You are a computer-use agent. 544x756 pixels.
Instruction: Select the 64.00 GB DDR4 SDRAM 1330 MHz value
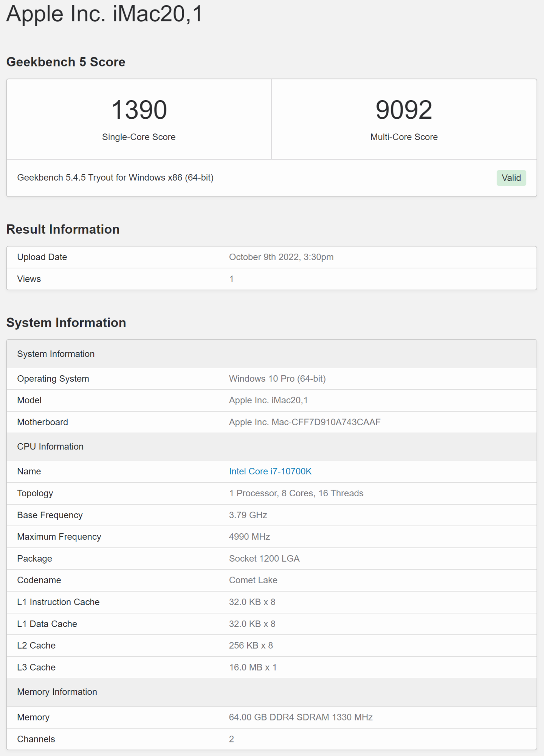tap(301, 717)
